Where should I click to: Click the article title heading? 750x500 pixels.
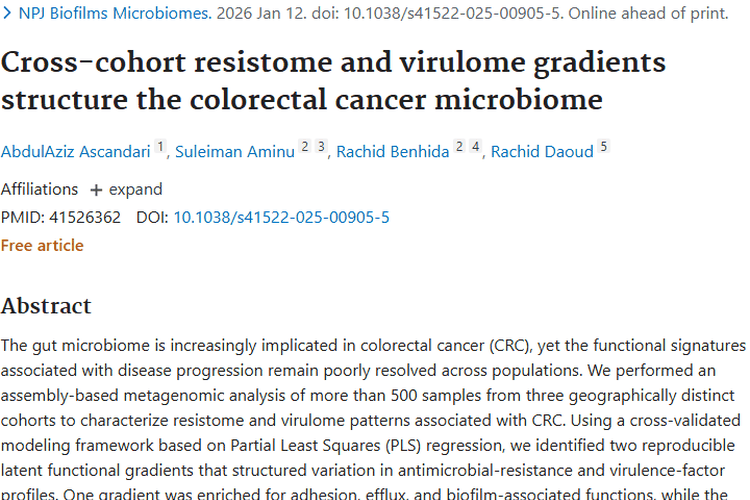333,81
